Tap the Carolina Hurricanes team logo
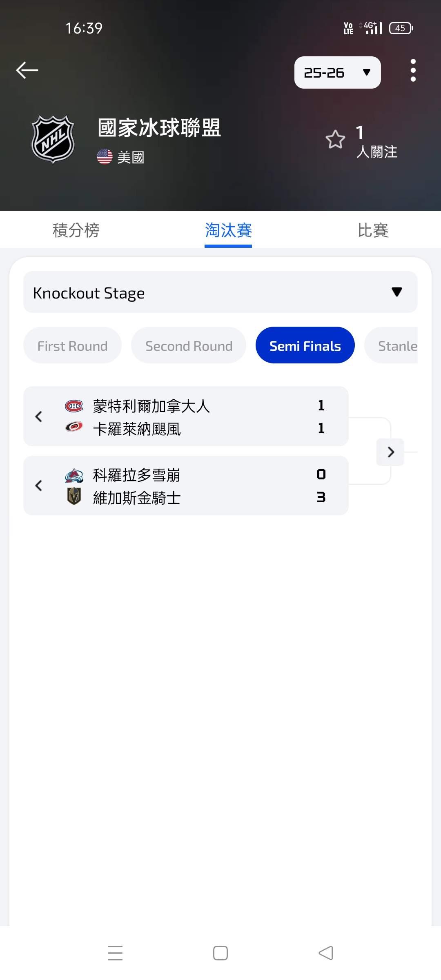The height and width of the screenshot is (980, 441). 74,427
